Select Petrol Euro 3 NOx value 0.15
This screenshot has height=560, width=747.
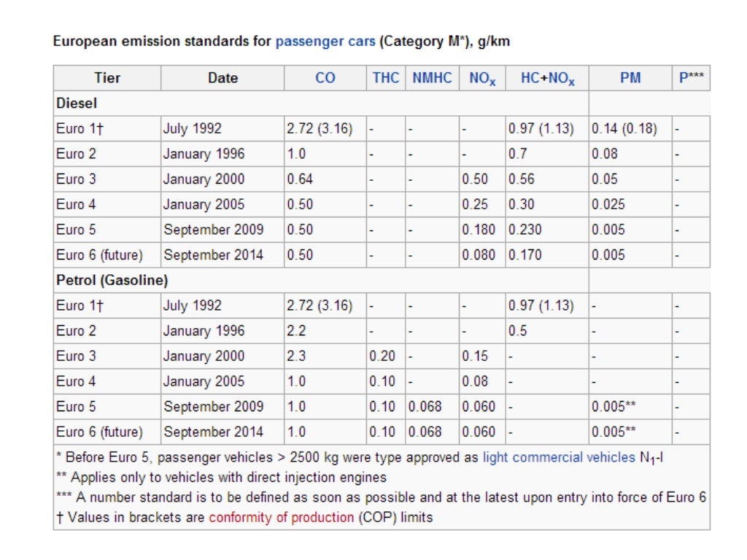(474, 356)
